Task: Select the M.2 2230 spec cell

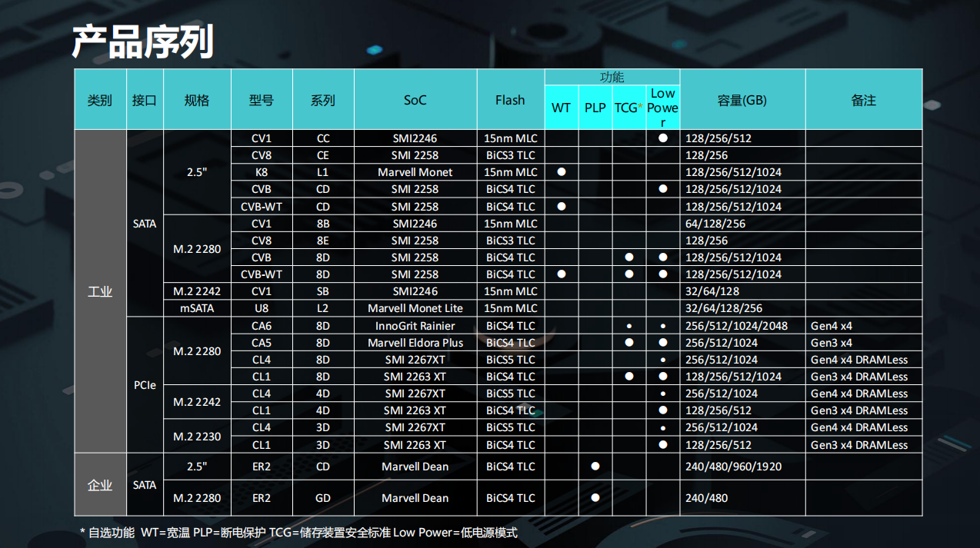Action: coord(197,436)
